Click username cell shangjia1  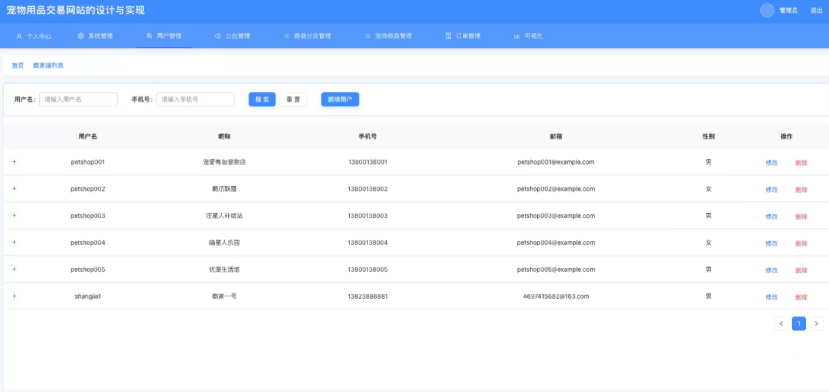pos(88,296)
